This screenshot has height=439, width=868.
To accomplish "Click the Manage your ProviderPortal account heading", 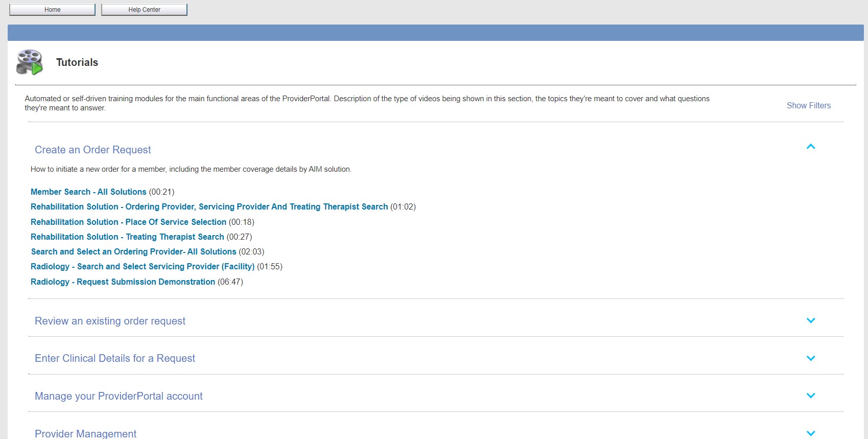I will pyautogui.click(x=119, y=396).
